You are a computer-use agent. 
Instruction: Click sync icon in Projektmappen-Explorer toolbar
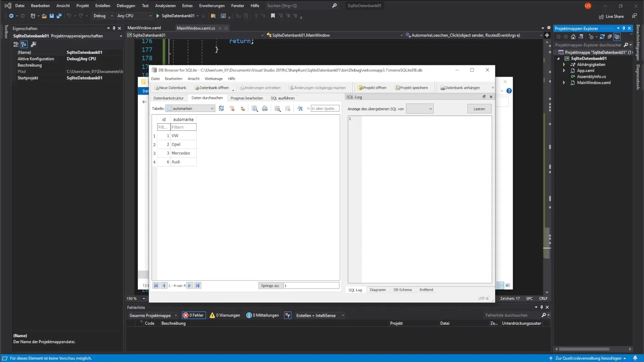point(602,37)
